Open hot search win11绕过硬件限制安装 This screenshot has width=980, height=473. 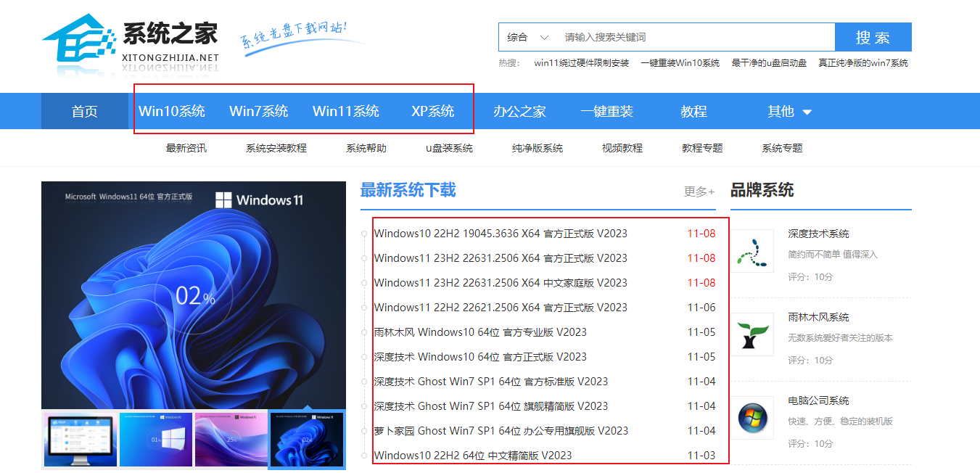click(x=582, y=63)
